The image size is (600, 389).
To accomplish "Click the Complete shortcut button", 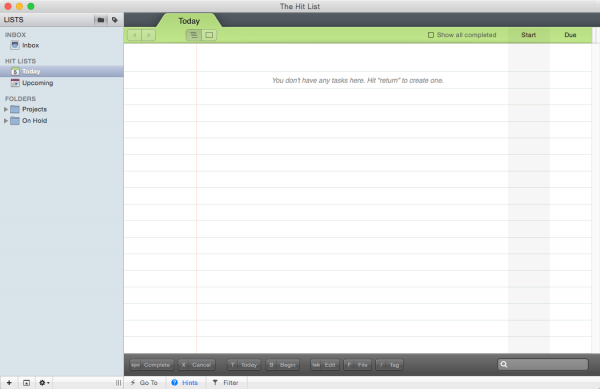I will 152,365.
